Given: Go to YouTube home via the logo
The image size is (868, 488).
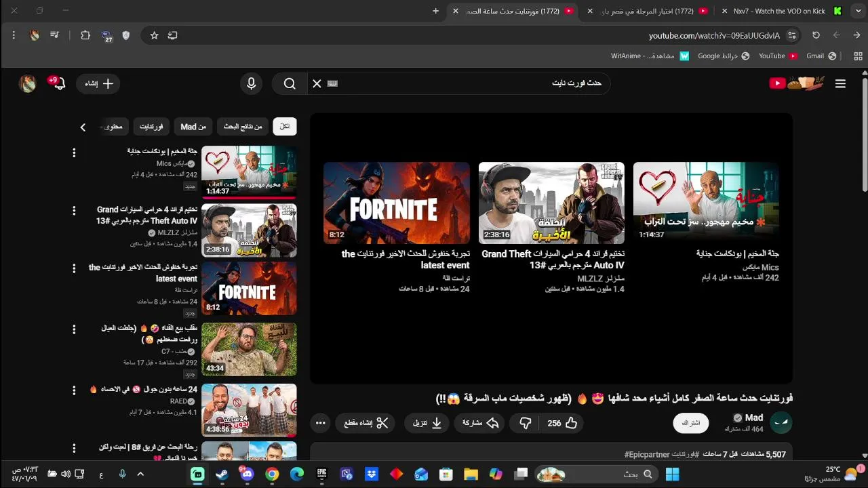Looking at the screenshot, I should coord(797,83).
